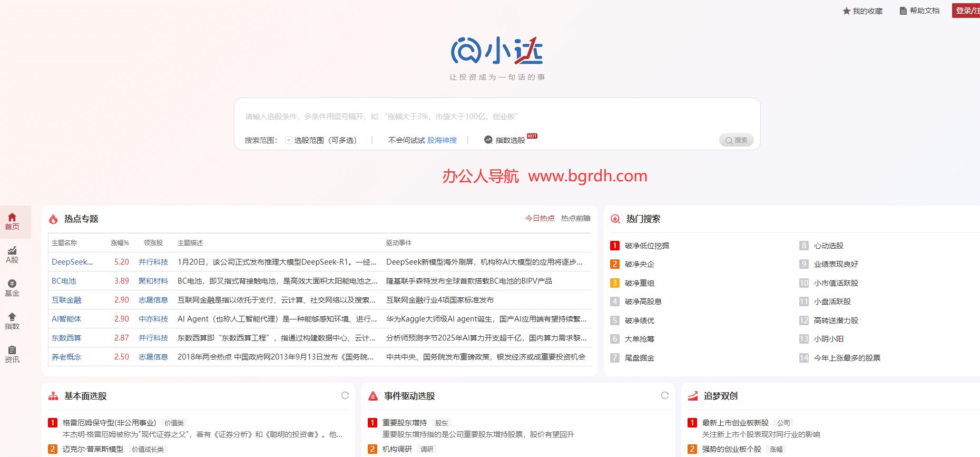
Task: Click 中亦科技 leading stock
Action: pyautogui.click(x=153, y=319)
